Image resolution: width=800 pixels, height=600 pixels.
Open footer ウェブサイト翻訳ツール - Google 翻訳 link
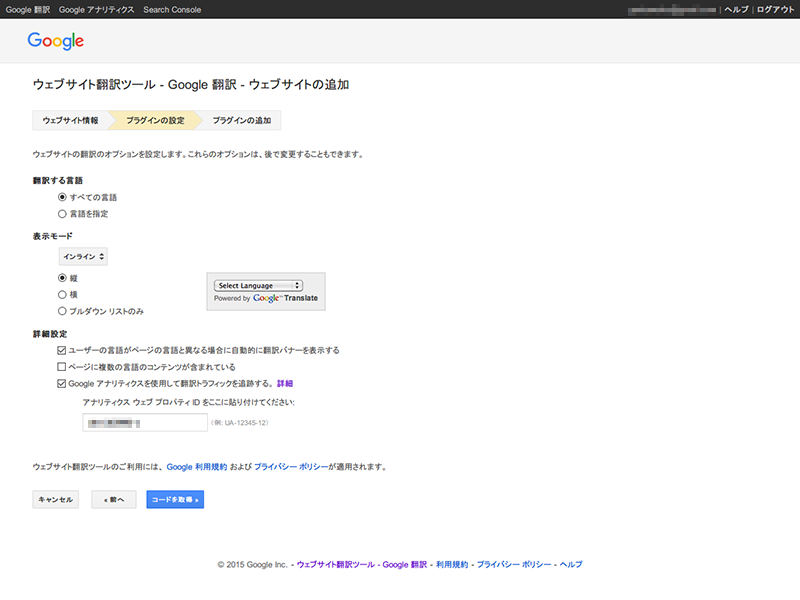(x=362, y=564)
